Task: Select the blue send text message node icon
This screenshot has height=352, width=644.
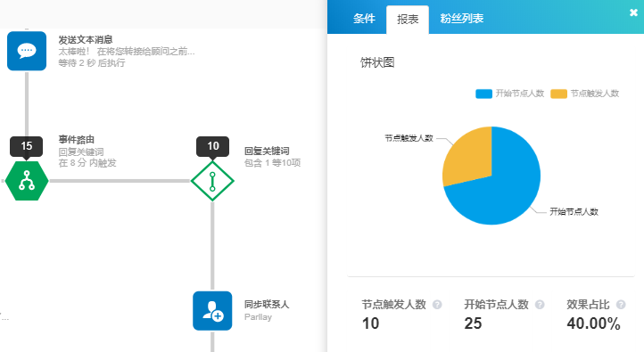Action: (x=27, y=51)
